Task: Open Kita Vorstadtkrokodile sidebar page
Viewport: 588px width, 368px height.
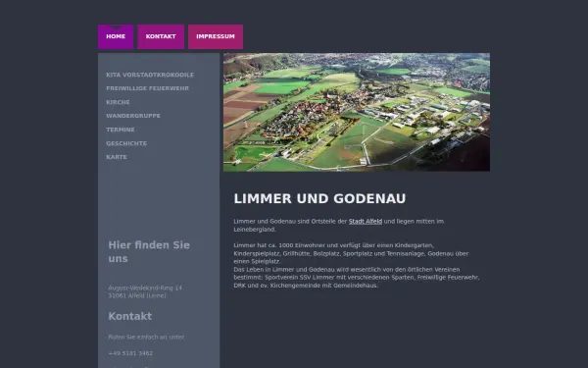Action: pyautogui.click(x=150, y=75)
